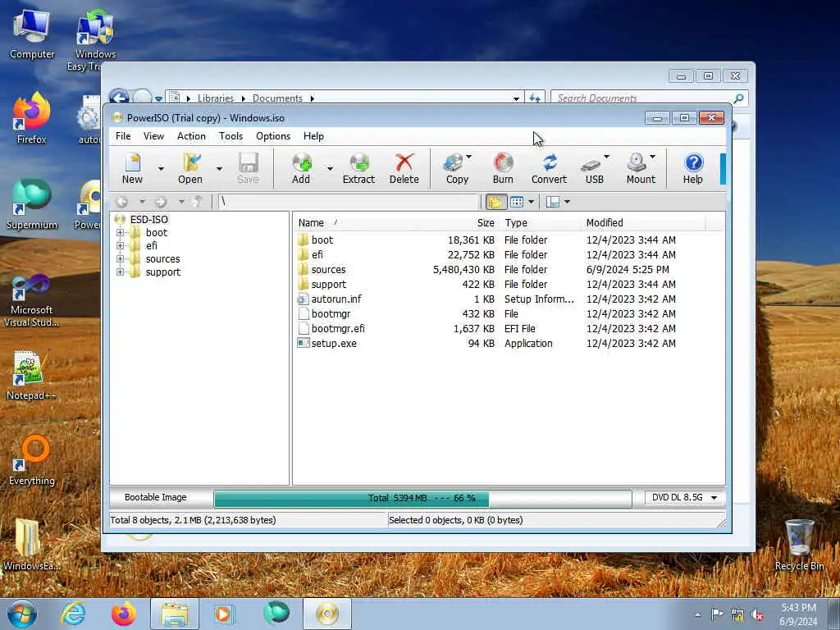The image size is (840, 630).
Task: Click the file list view mode icon
Action: pos(517,202)
